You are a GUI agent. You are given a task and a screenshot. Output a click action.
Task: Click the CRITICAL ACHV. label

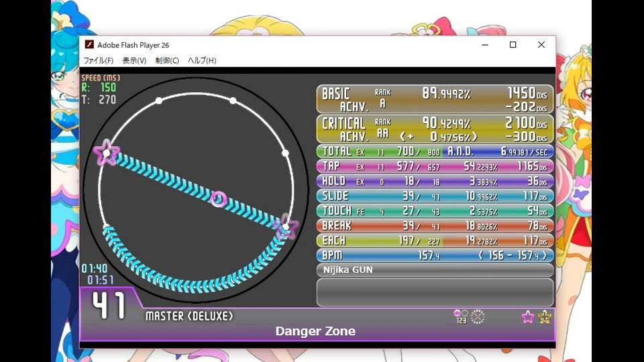344,129
